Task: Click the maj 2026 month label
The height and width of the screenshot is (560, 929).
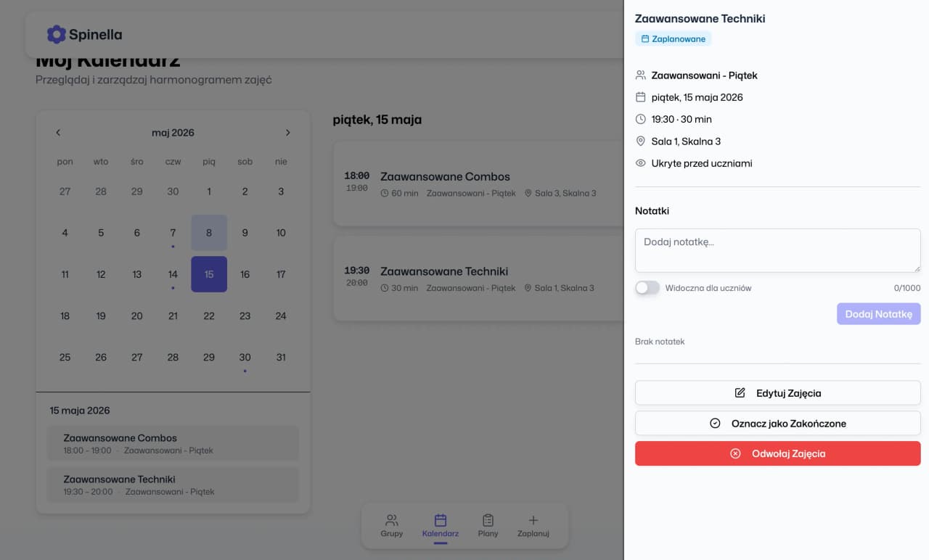Action: 173,133
